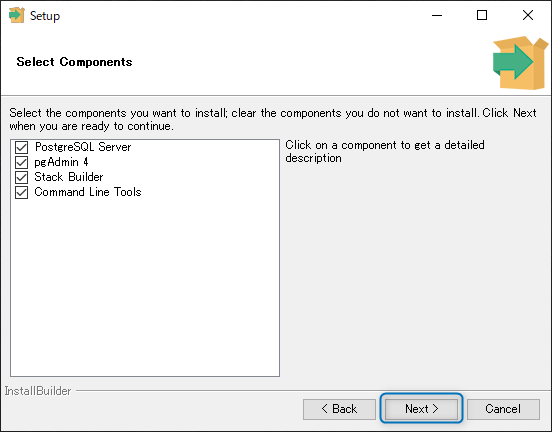Uncheck the PostgreSQL Server checkbox

pos(21,147)
